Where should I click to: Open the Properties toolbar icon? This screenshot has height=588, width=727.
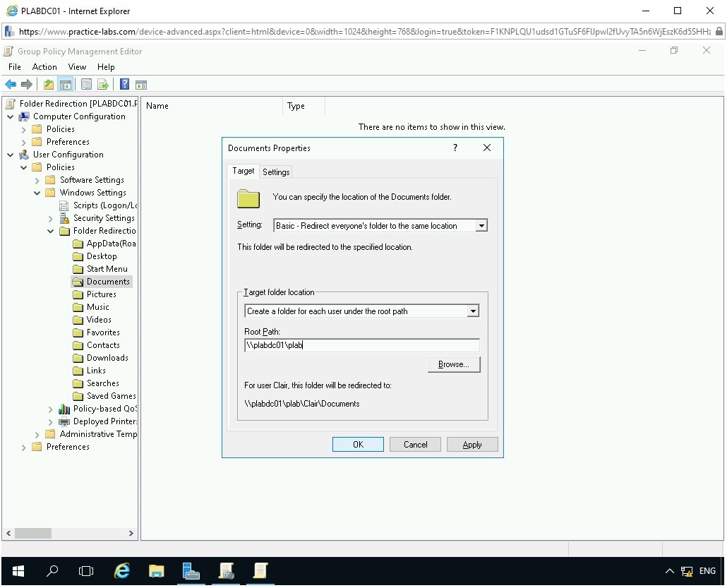[x=86, y=85]
